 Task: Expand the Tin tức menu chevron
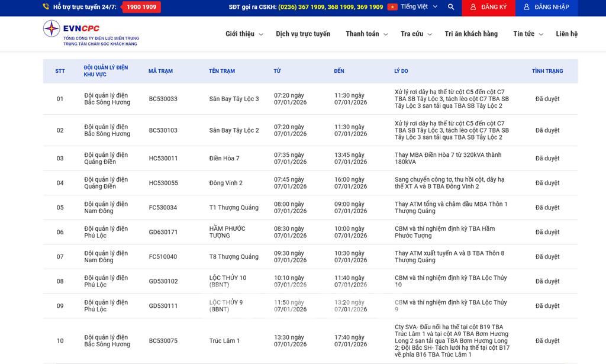point(541,34)
